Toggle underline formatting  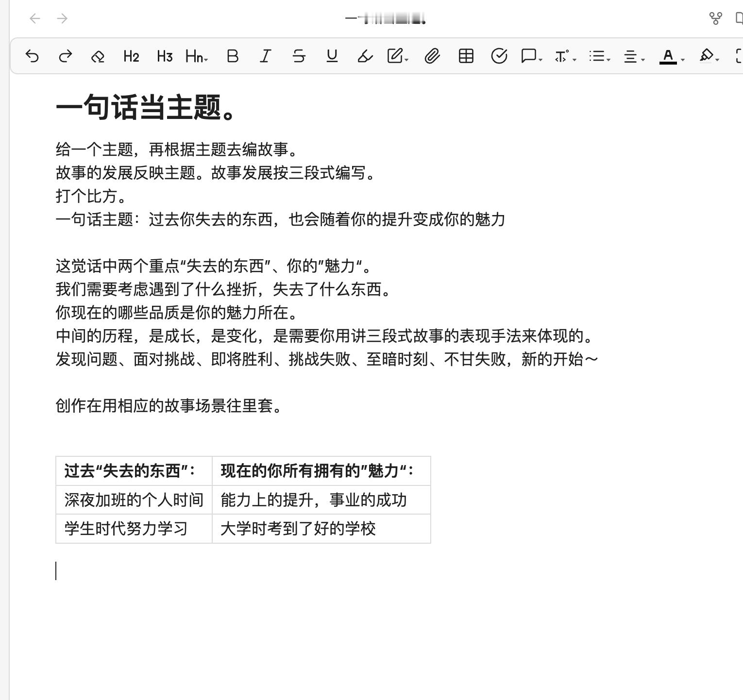pyautogui.click(x=332, y=56)
